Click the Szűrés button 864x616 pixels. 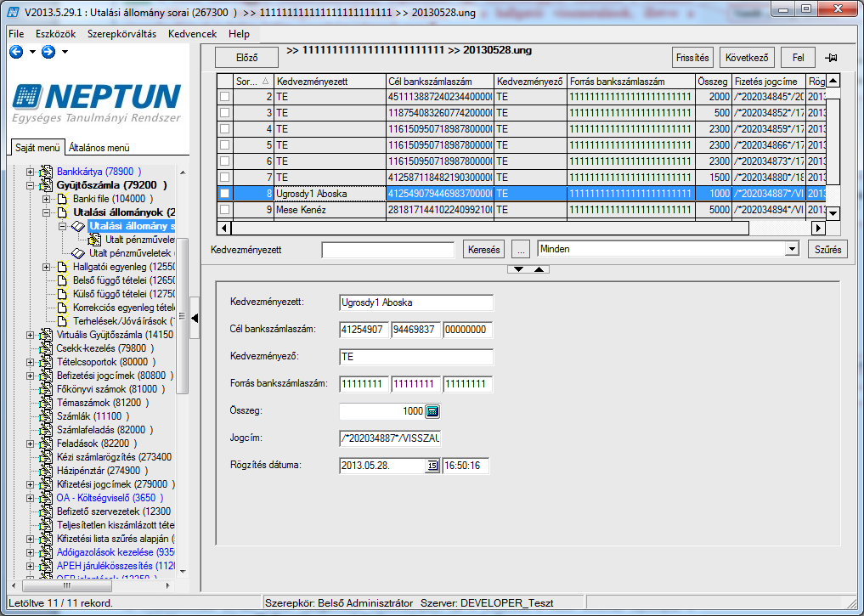click(x=827, y=250)
